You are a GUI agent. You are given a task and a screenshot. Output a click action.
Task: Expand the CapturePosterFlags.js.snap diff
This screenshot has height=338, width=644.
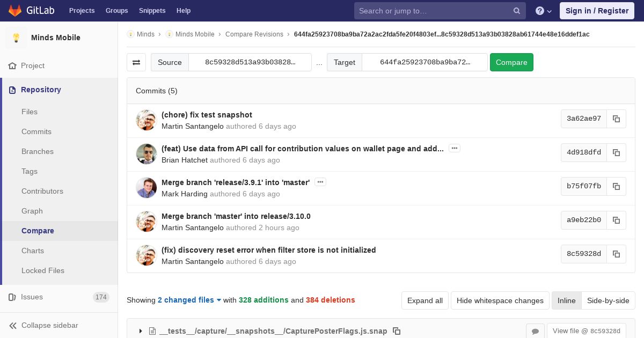point(141,331)
